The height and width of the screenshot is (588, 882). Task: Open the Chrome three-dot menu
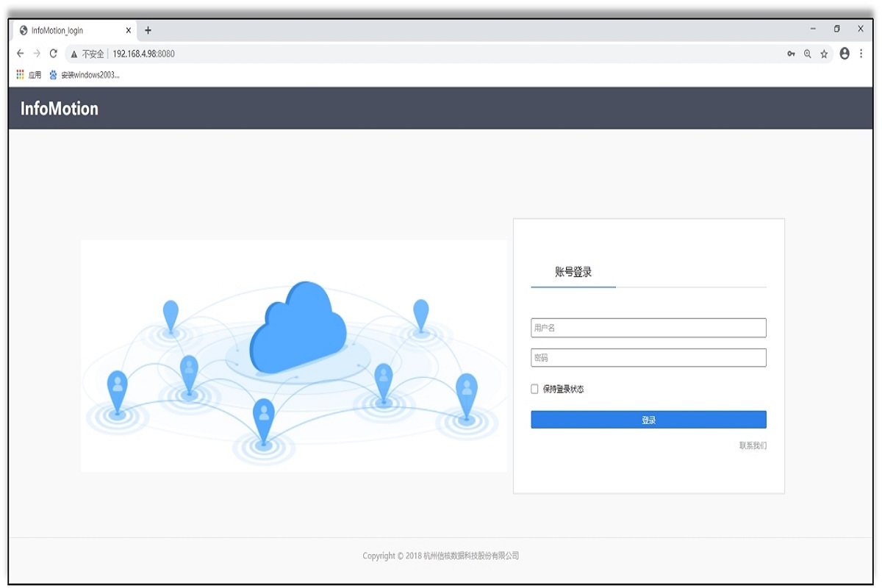861,54
